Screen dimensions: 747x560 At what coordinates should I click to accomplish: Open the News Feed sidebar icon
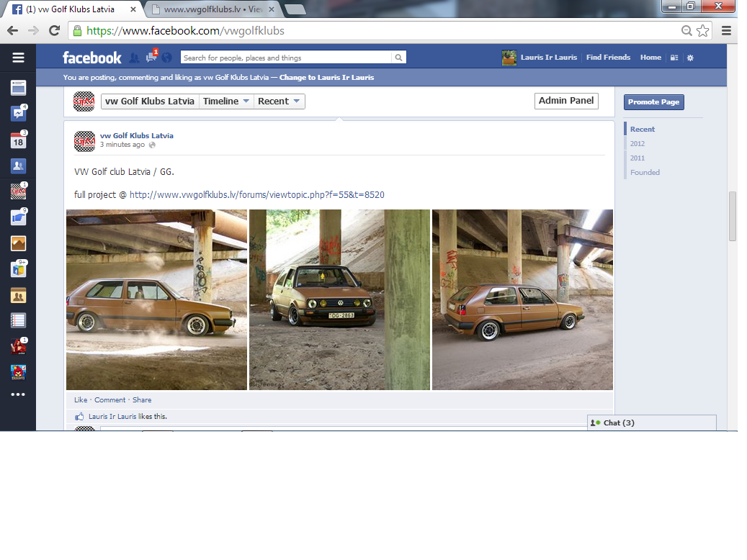pyautogui.click(x=18, y=88)
